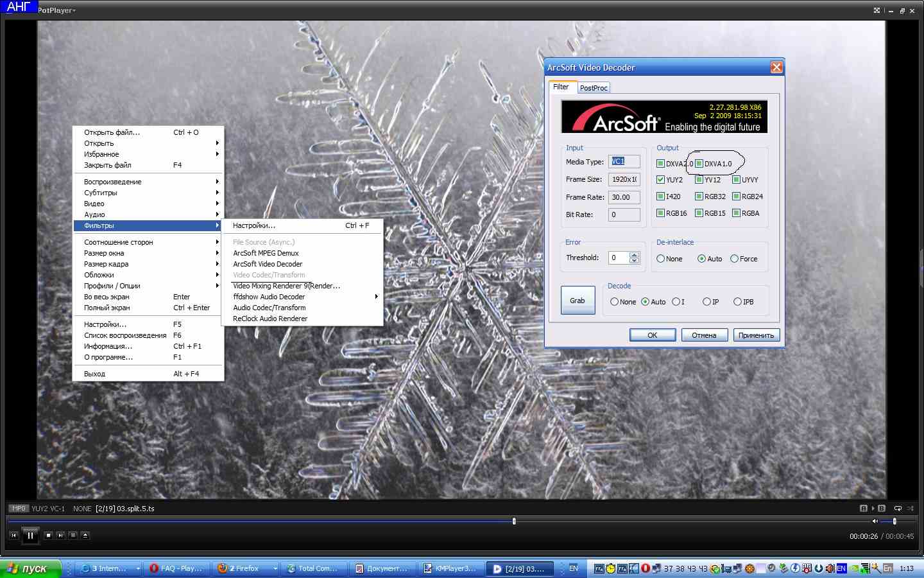The width and height of the screenshot is (924, 578).
Task: Click the system volume tray icon
Action: pos(830,568)
